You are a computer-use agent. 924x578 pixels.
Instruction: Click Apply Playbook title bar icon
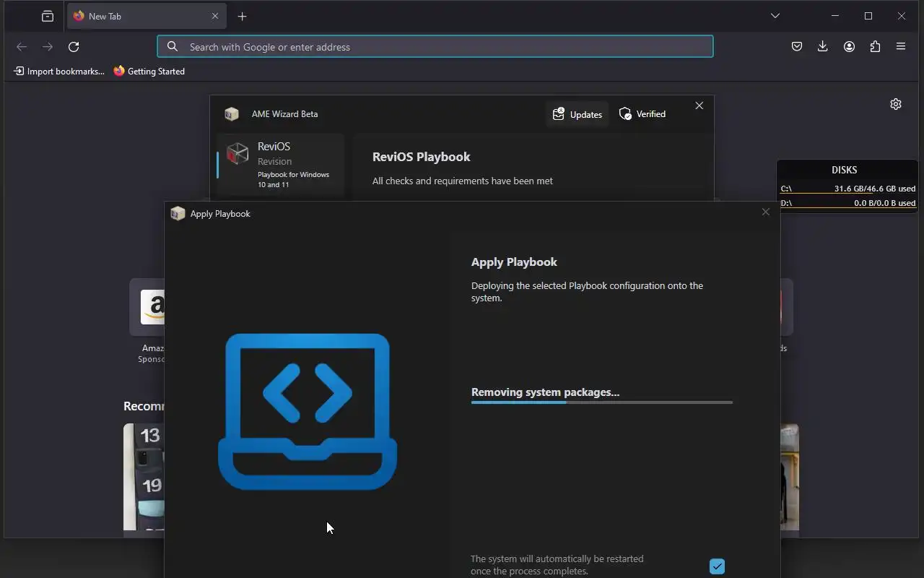click(x=178, y=214)
